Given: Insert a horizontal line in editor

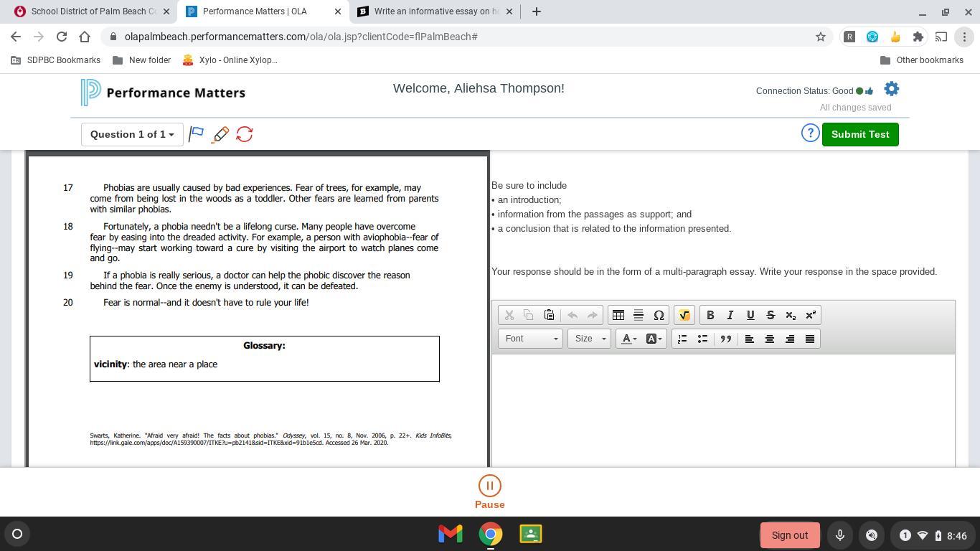Looking at the screenshot, I should pyautogui.click(x=639, y=315).
